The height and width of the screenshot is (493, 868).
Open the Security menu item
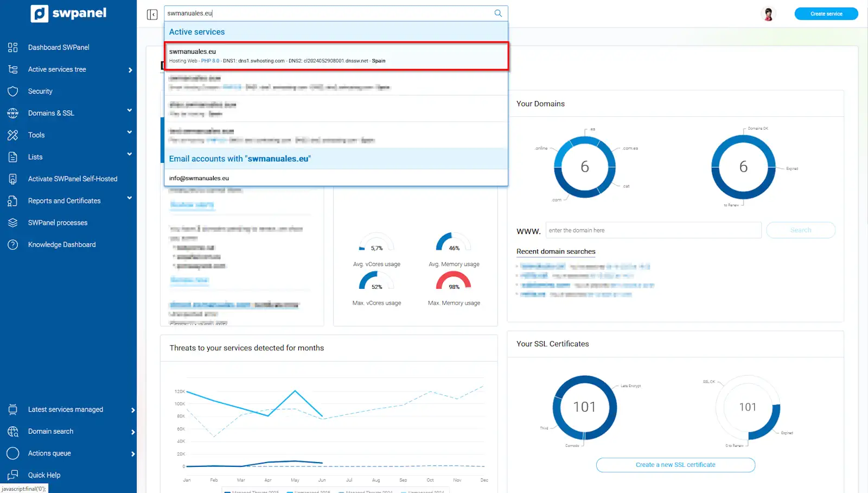(x=40, y=91)
